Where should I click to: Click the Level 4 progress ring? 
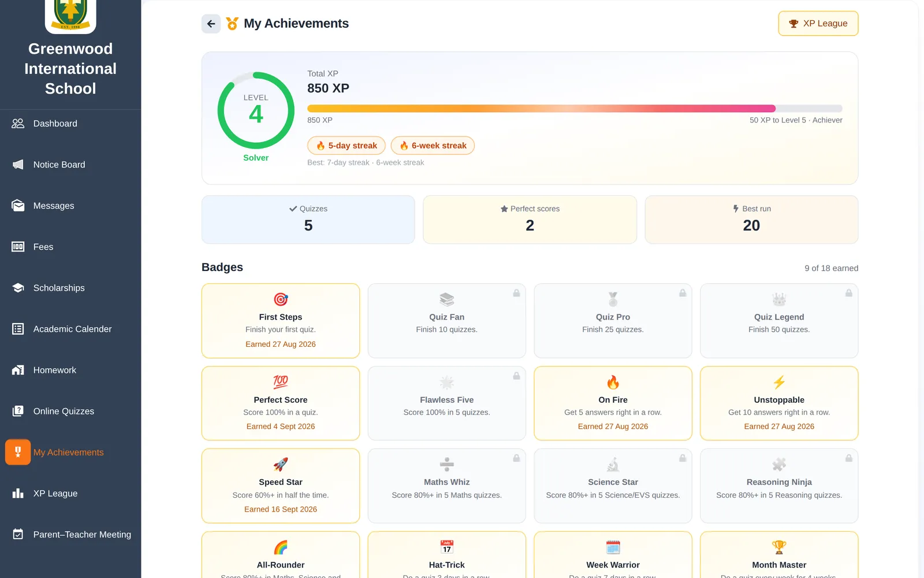click(256, 110)
